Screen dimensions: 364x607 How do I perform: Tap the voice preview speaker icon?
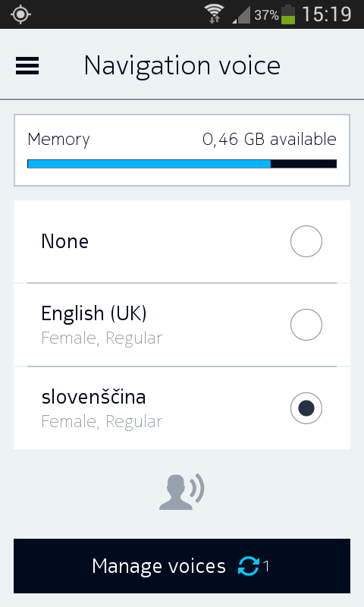click(x=181, y=491)
